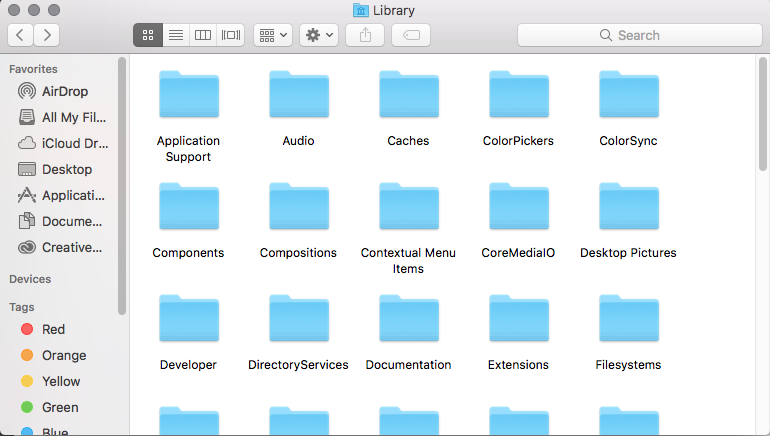
Task: Zoom the Finder window
Action: click(x=54, y=10)
